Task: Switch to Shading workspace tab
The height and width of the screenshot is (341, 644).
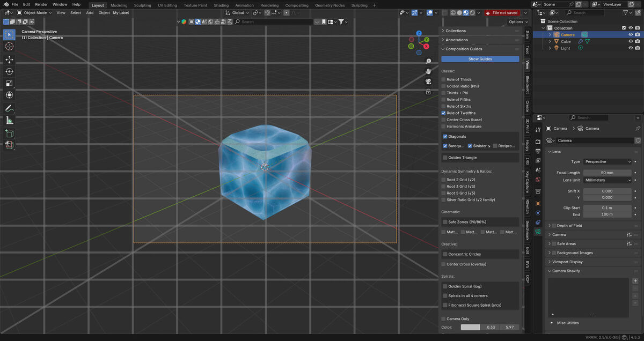Action: point(221,5)
